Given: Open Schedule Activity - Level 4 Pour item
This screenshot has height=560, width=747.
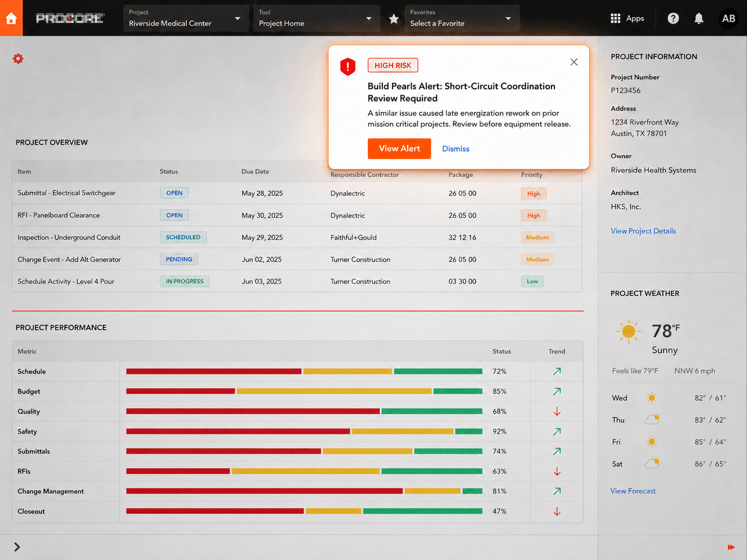Looking at the screenshot, I should 66,282.
